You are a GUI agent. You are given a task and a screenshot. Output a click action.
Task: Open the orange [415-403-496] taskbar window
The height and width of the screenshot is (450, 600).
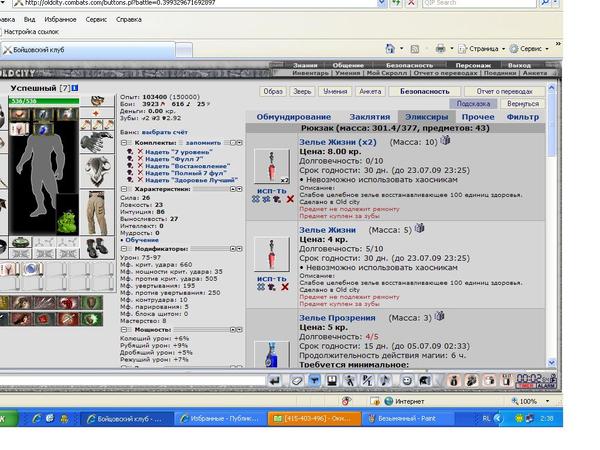coord(315,419)
